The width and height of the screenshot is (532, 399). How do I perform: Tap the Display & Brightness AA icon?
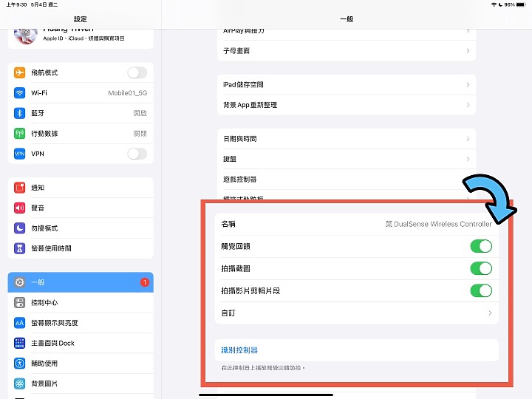coord(20,323)
